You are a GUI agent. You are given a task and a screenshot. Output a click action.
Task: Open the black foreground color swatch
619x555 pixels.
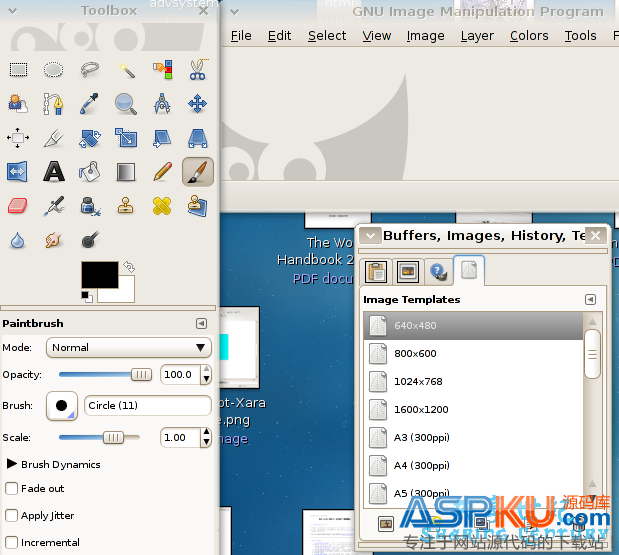click(99, 274)
